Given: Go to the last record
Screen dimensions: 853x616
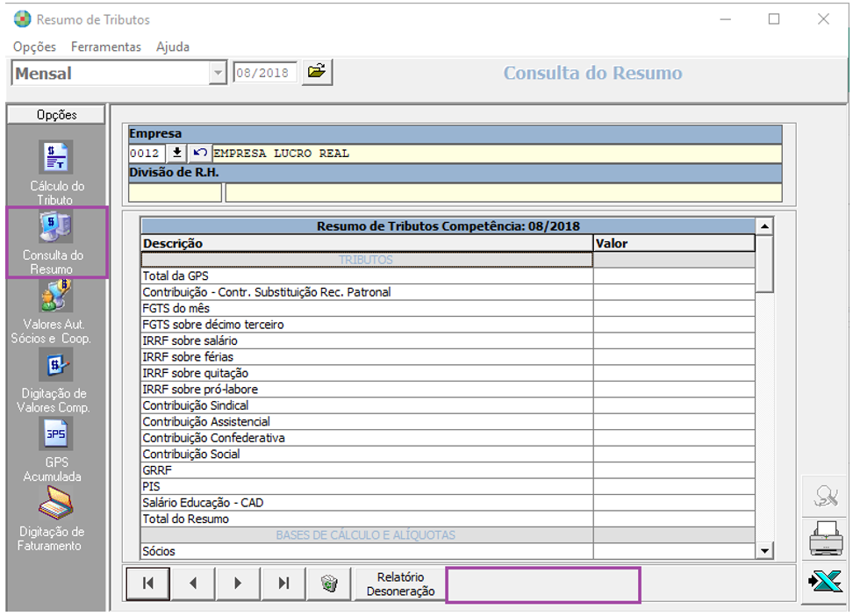Looking at the screenshot, I should click(x=283, y=584).
